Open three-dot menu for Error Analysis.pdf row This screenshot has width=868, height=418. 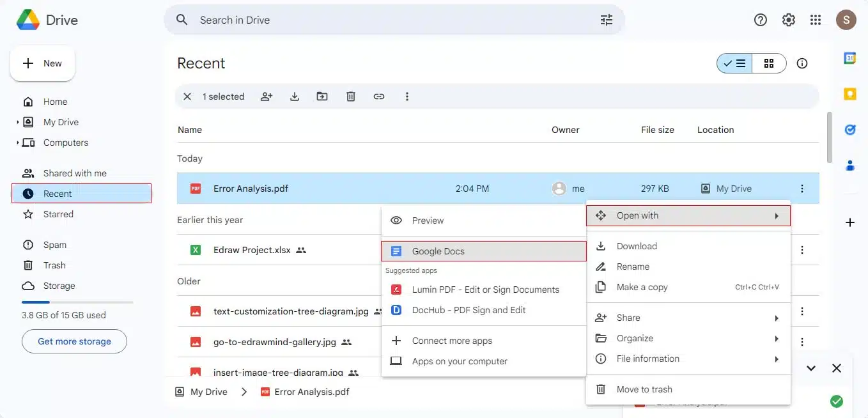(802, 189)
